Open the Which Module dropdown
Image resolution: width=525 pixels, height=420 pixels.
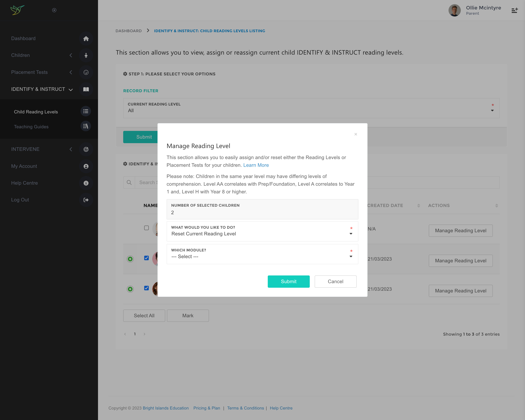(x=262, y=256)
